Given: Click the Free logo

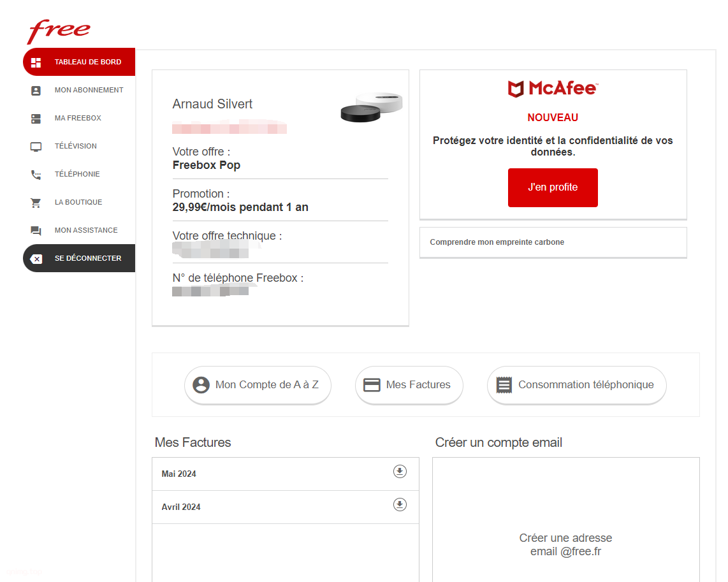Looking at the screenshot, I should click(59, 31).
